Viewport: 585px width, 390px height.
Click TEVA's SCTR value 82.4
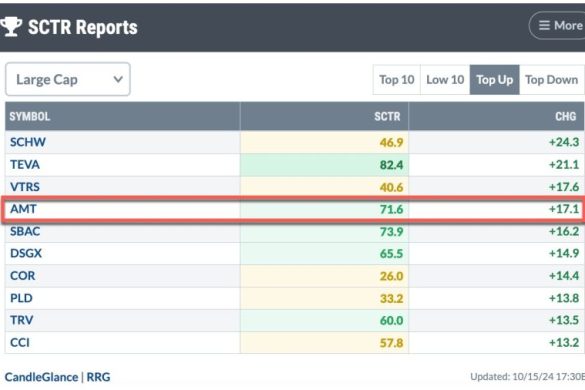(391, 165)
